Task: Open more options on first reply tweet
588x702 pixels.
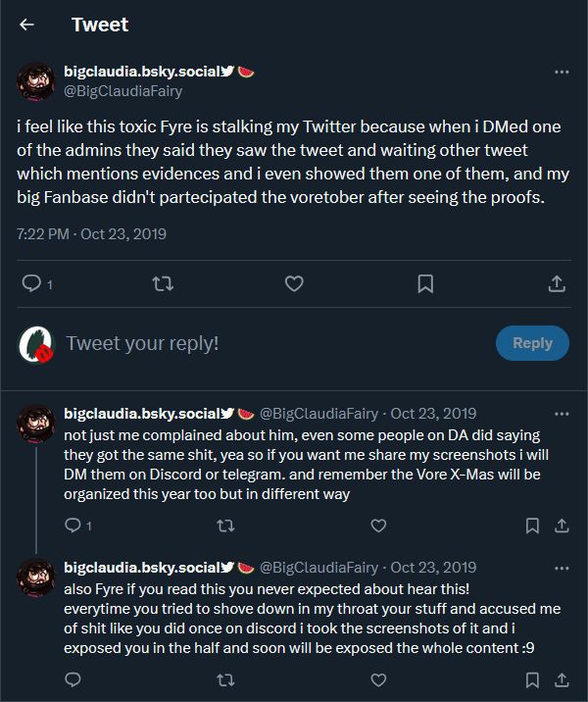Action: [x=562, y=414]
